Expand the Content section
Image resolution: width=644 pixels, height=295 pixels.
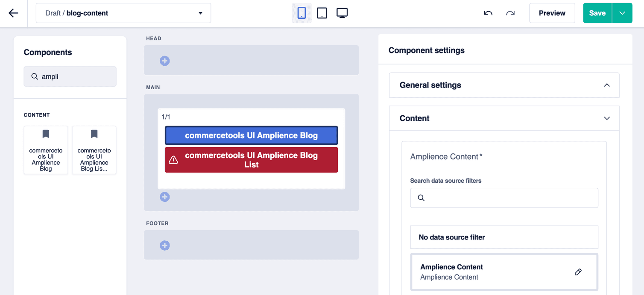point(607,118)
